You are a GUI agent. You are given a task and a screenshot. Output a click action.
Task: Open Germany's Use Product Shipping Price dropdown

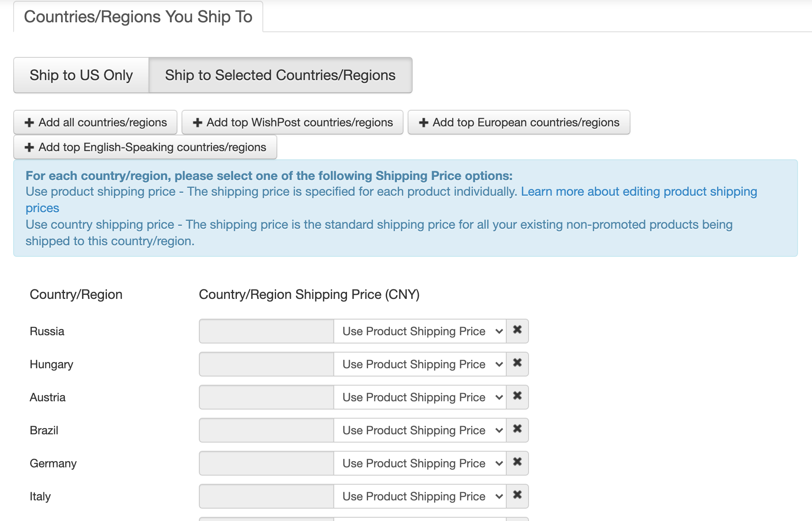pos(420,463)
